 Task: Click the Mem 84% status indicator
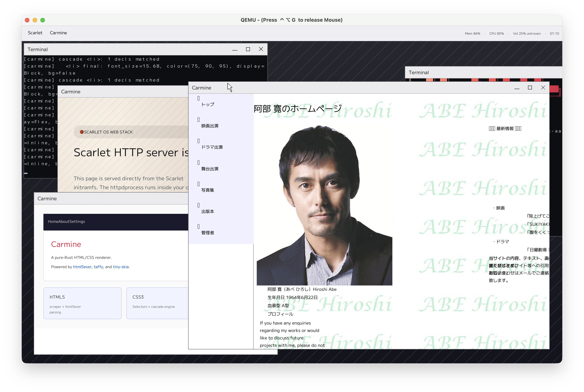pos(472,34)
